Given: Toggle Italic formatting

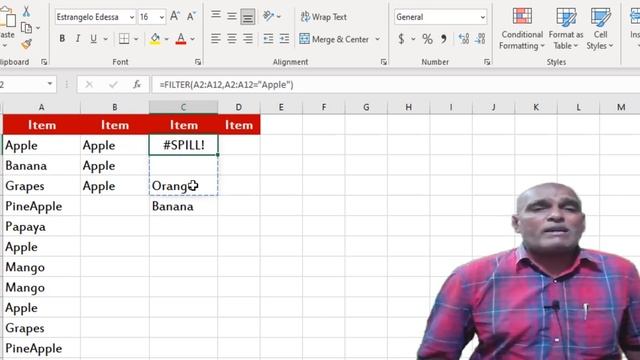Looking at the screenshot, I should click(x=78, y=39).
